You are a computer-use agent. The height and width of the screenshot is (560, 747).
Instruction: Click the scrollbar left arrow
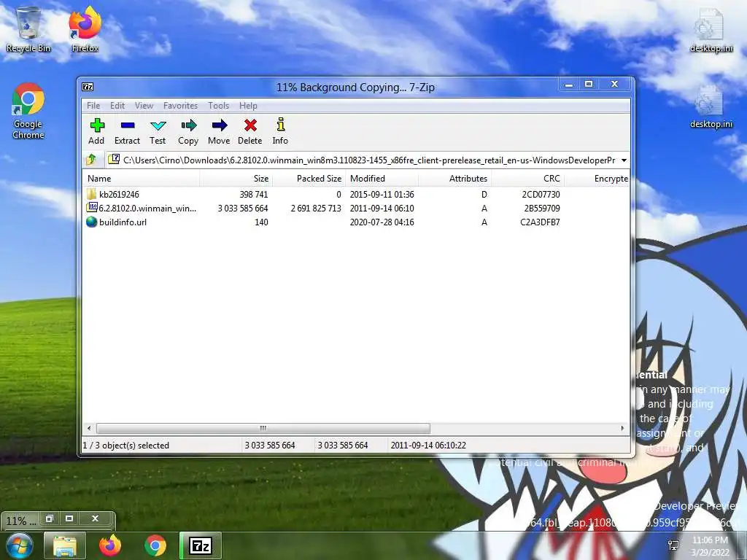tap(88, 428)
